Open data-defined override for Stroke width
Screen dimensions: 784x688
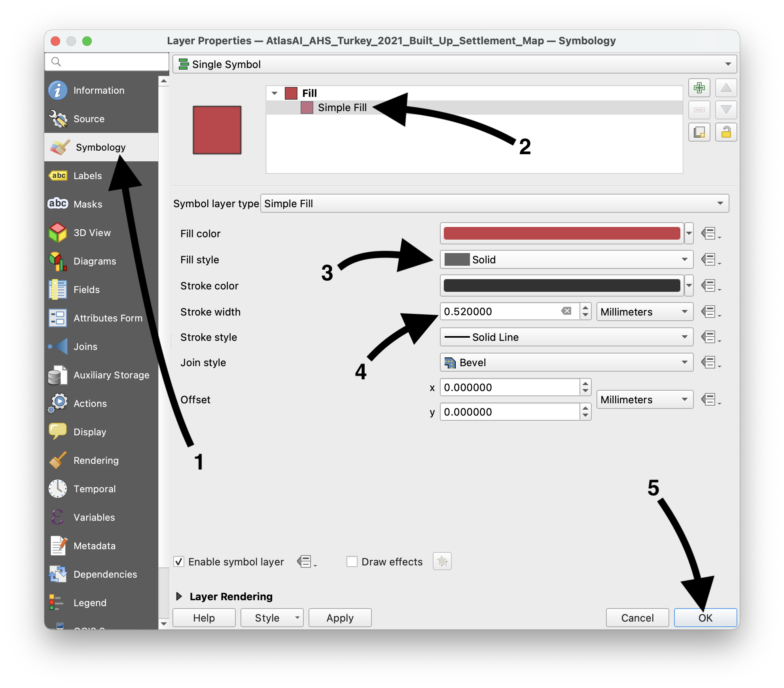tap(710, 312)
